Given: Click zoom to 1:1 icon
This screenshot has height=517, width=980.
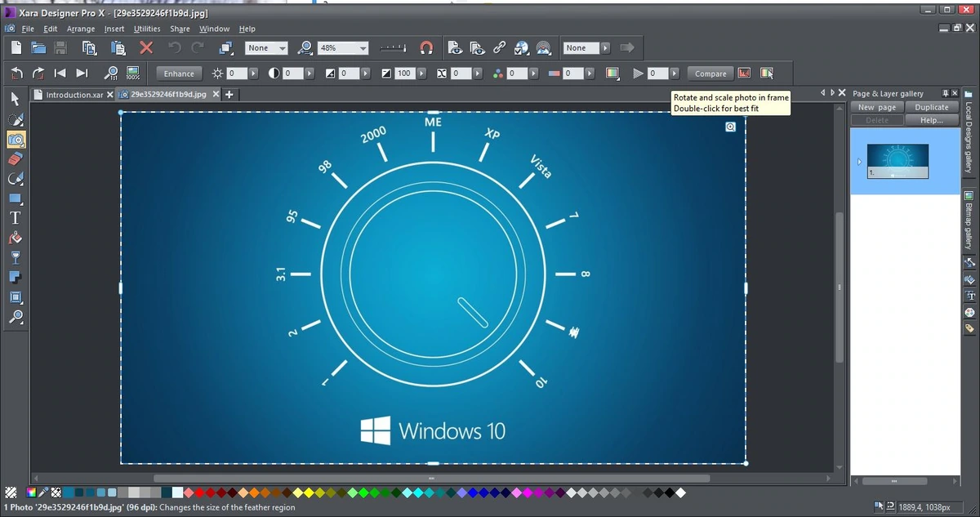Looking at the screenshot, I should click(x=111, y=73).
